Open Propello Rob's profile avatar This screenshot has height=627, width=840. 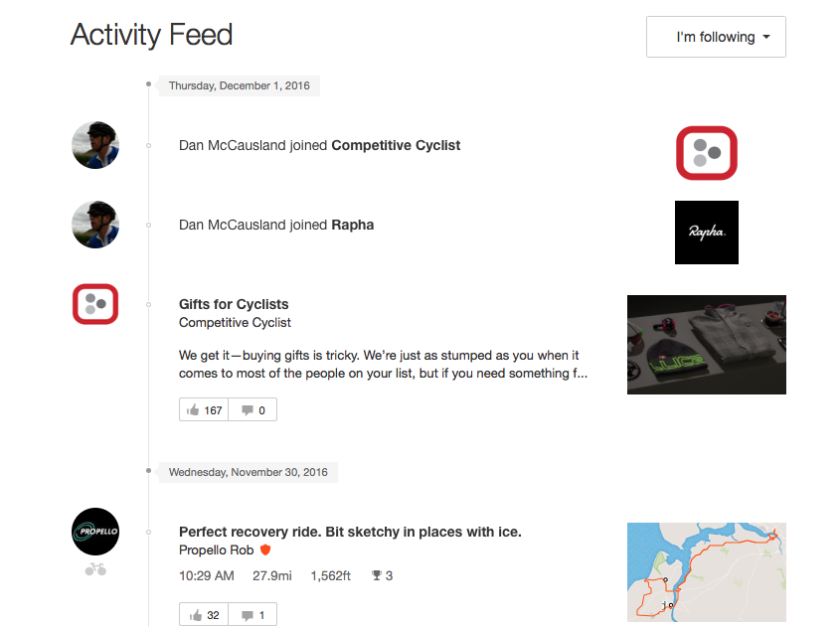tap(95, 532)
